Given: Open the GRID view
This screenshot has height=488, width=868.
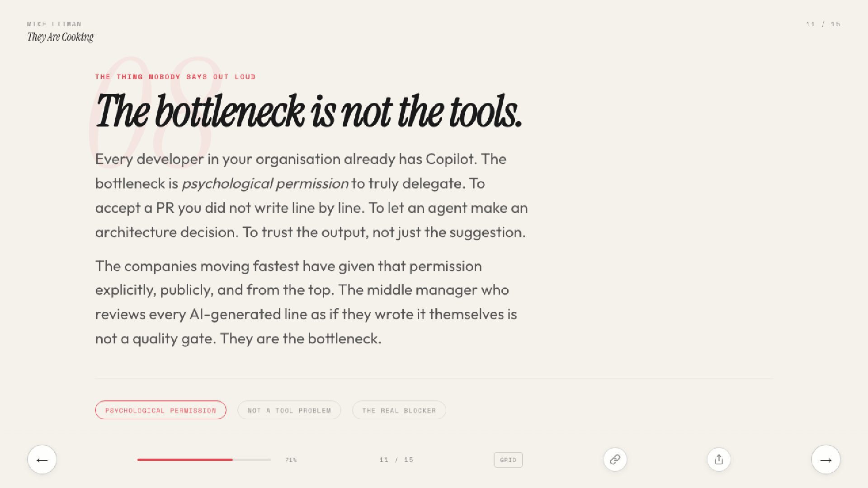Looking at the screenshot, I should point(508,460).
